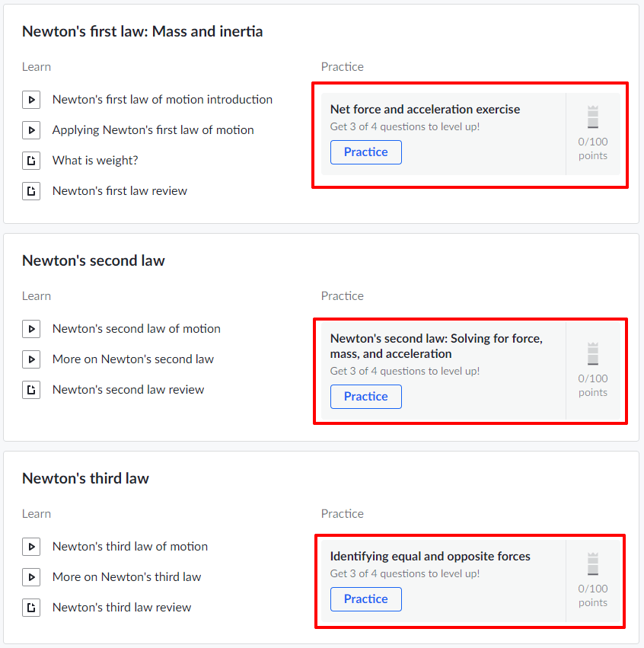Click the video play icon beside Newton's first law introduction

(31, 100)
